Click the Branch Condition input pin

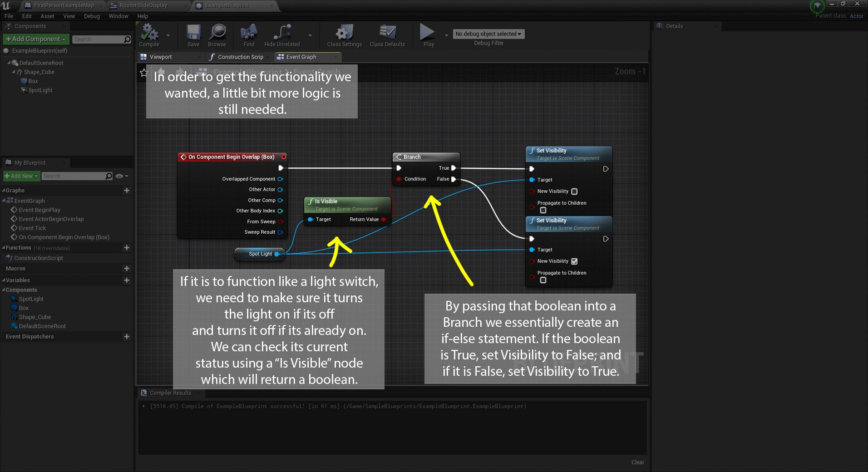click(399, 179)
